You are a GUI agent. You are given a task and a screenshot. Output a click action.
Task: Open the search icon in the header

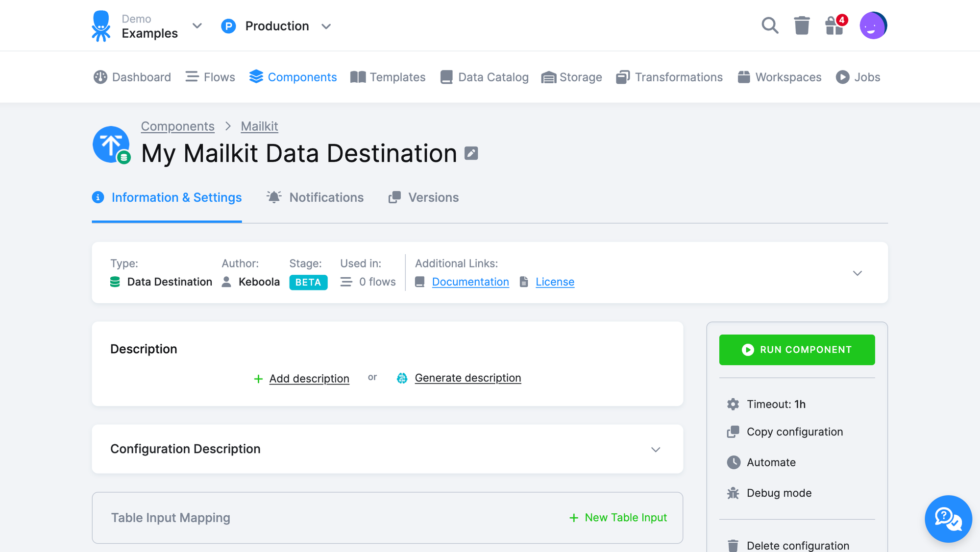pos(770,25)
